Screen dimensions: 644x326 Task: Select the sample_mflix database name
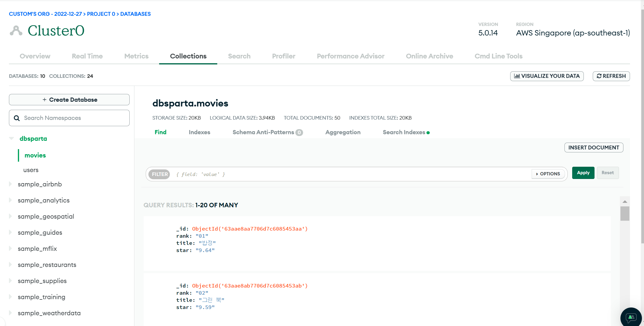coord(37,248)
